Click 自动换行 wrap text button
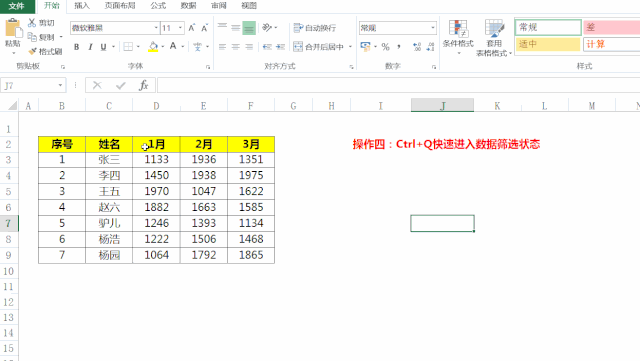The width and height of the screenshot is (640, 361). [315, 28]
